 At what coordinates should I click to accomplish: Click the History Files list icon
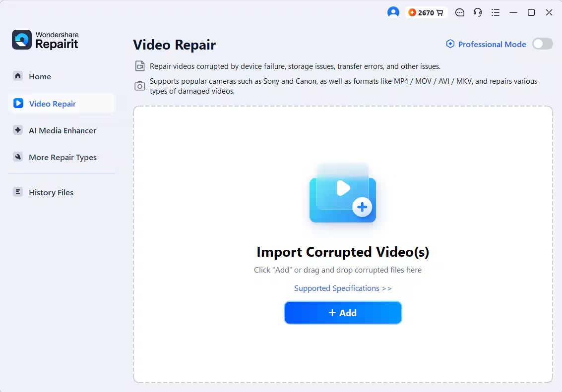click(18, 192)
